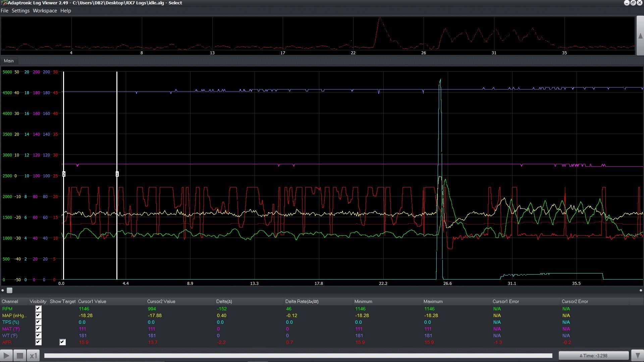Select the Main graph tab
Viewport: 644px width, 362px height.
point(9,61)
